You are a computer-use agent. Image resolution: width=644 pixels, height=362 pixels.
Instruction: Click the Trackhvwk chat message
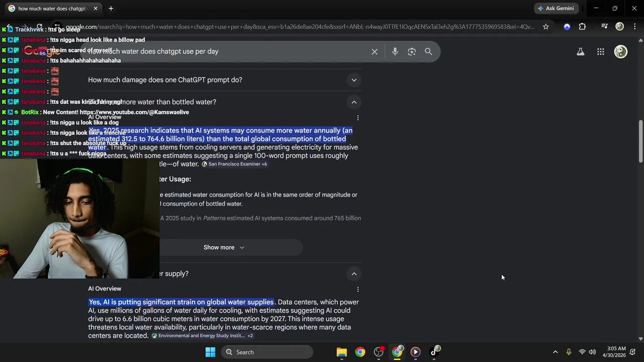(48, 30)
